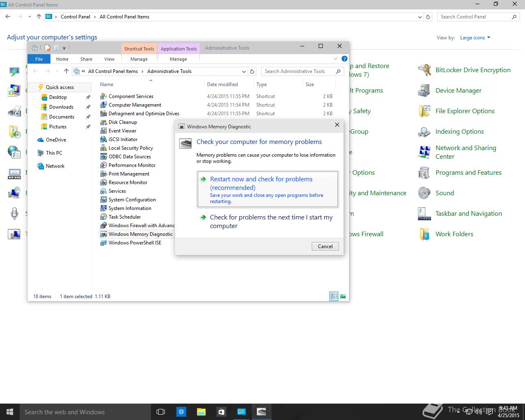The height and width of the screenshot is (420, 525).
Task: Select the Resource Monitor icon
Action: (x=103, y=183)
